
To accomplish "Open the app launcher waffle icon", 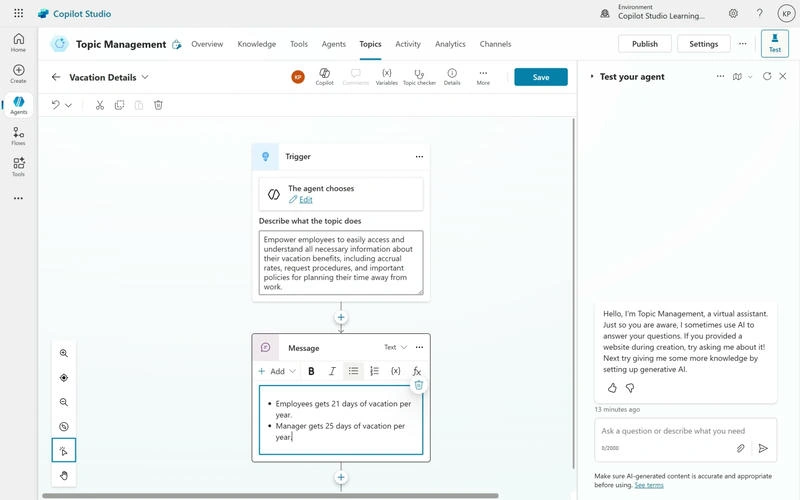I will (18, 13).
